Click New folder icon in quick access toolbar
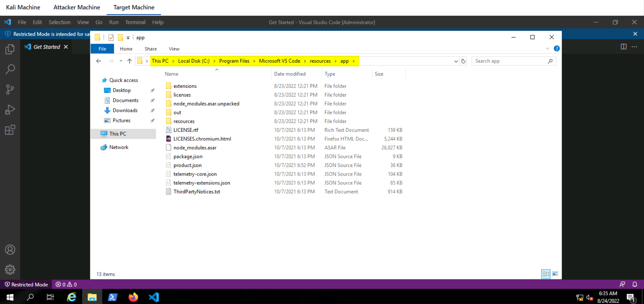This screenshot has width=644, height=304. click(120, 38)
